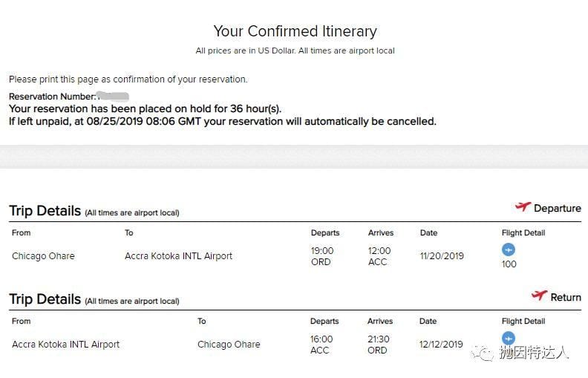Click flight number 100 under Flight Detail
588x378 pixels.
[x=509, y=264]
